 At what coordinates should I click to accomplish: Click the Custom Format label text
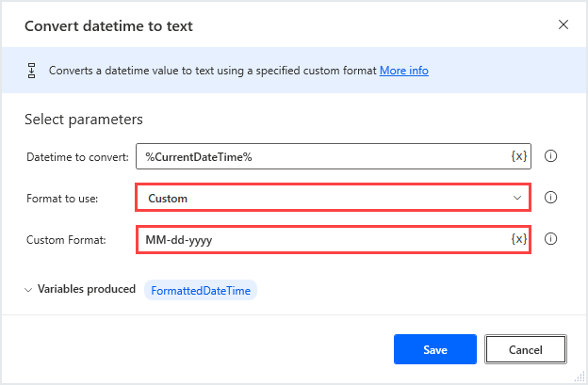tap(66, 240)
